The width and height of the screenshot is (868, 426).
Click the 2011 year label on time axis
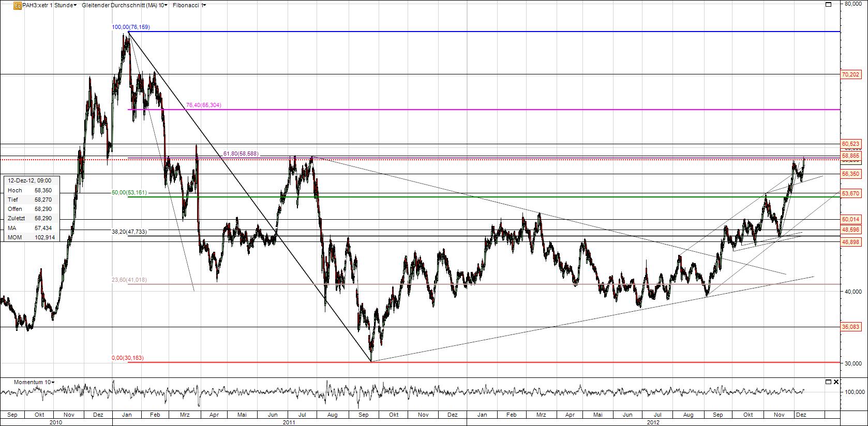tap(289, 422)
